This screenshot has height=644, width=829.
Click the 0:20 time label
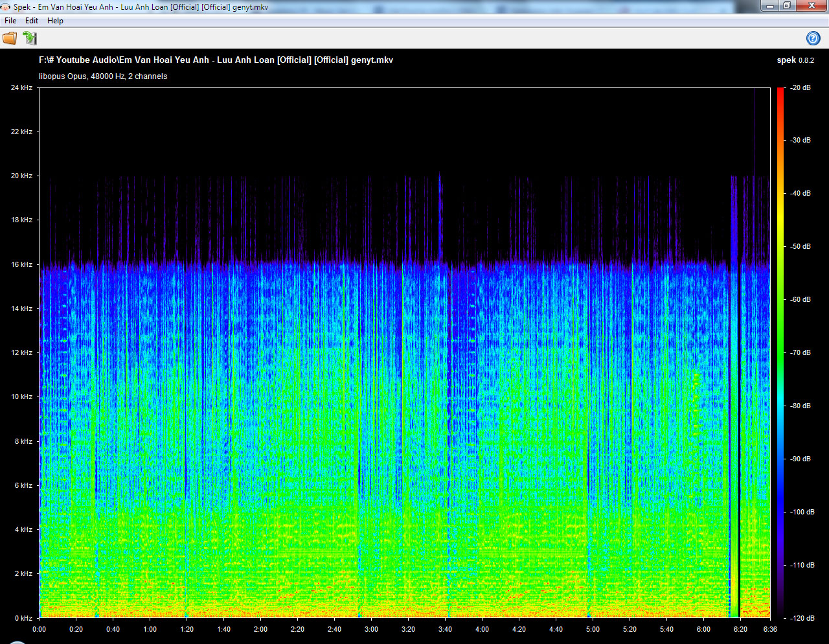click(76, 629)
